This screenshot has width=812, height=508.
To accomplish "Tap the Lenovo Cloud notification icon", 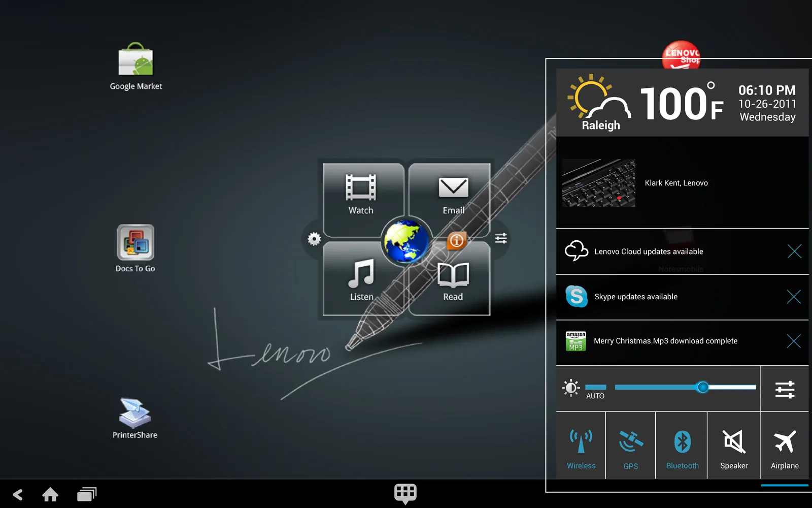I will [x=577, y=251].
